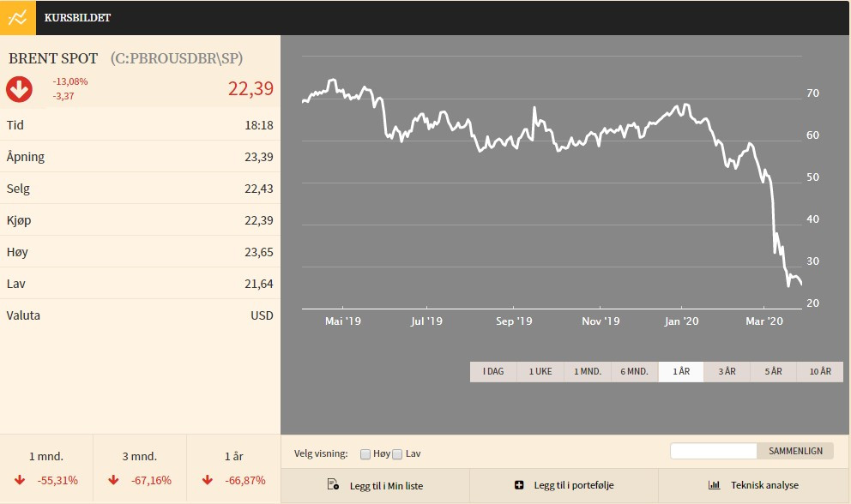
Task: Click the red arrow under 1 år
Action: pos(208,480)
